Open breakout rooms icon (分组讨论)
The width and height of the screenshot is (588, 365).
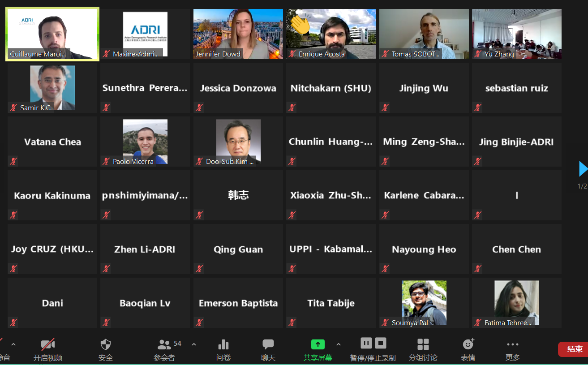click(423, 344)
